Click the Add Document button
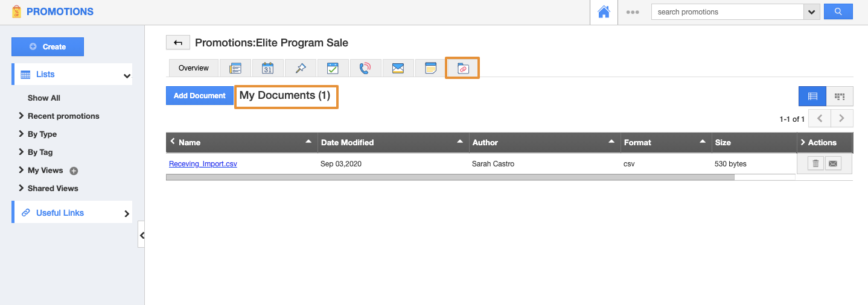The width and height of the screenshot is (868, 305). click(x=199, y=96)
